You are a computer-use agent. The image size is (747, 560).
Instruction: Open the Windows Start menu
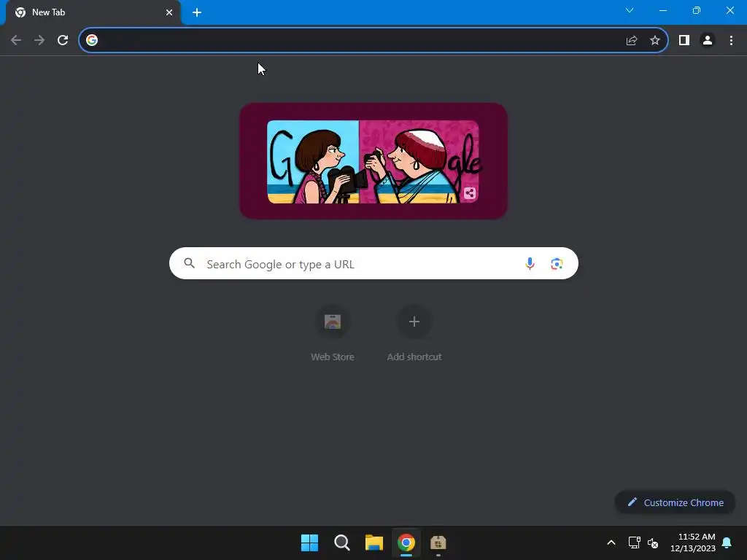309,542
